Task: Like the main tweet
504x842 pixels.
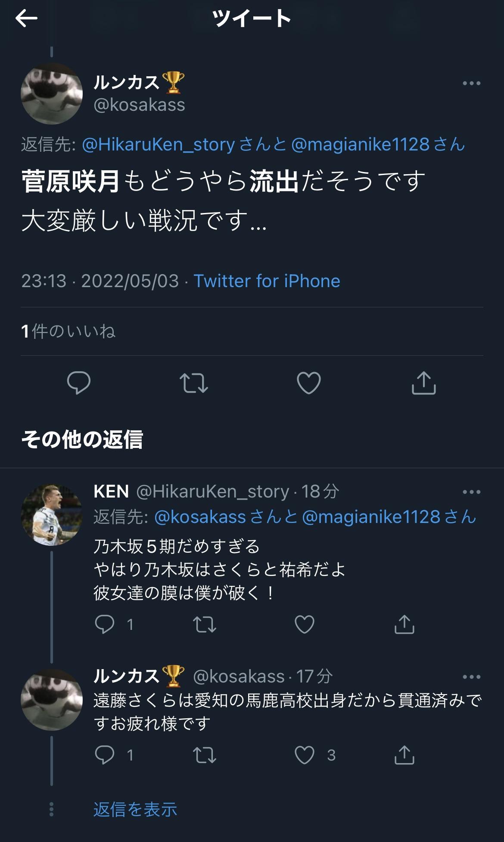Action: click(308, 383)
